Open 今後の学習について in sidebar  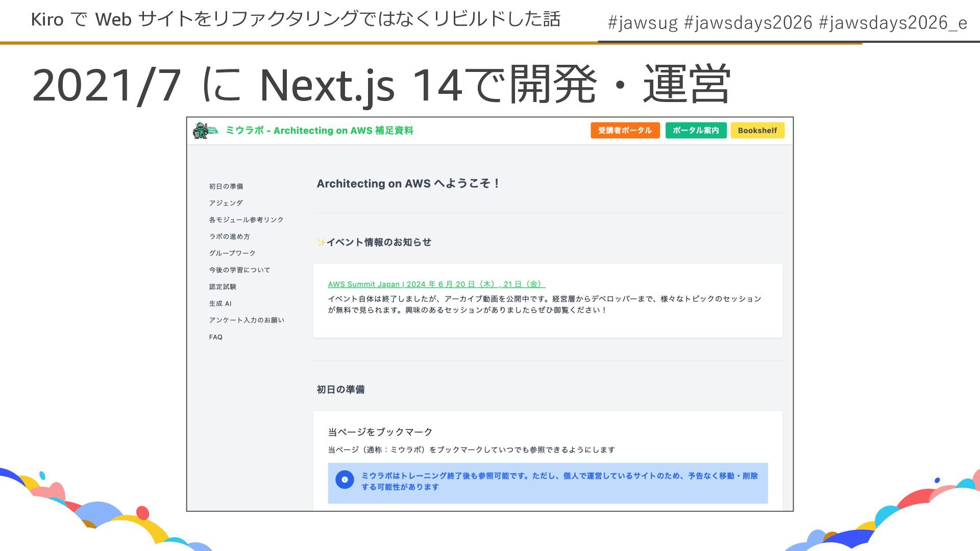[239, 270]
